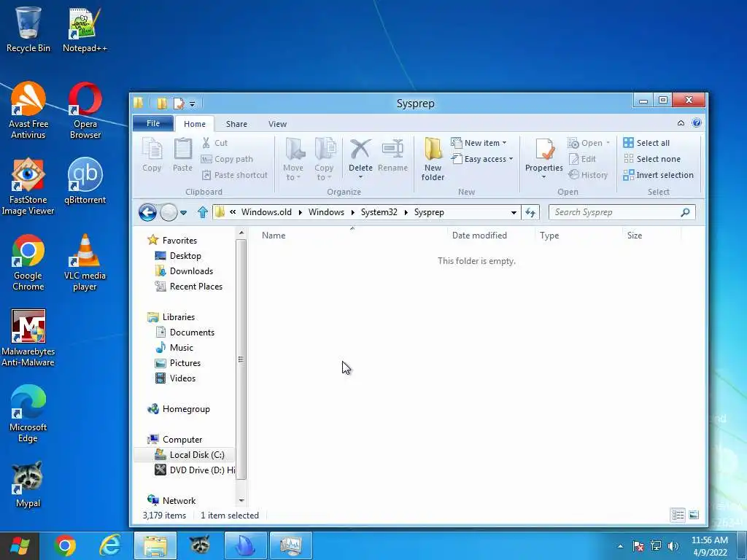The width and height of the screenshot is (747, 560).
Task: Click the Forward navigation arrow
Action: click(x=169, y=212)
